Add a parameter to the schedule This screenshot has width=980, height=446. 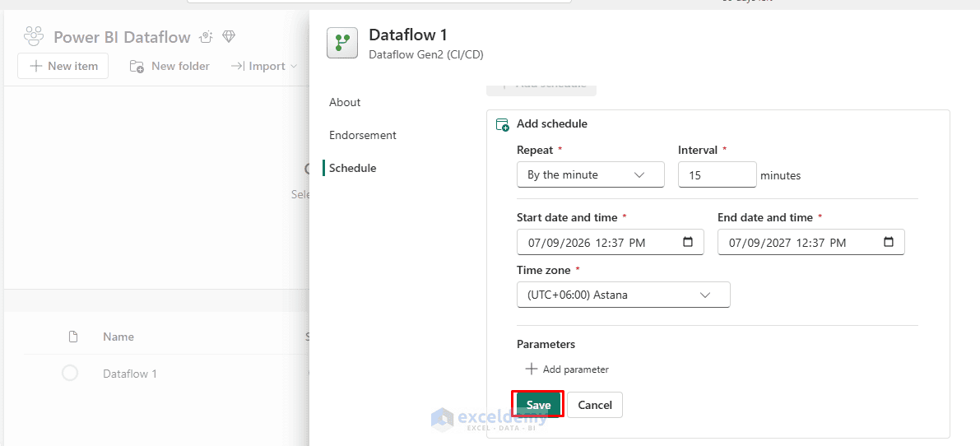(x=567, y=369)
